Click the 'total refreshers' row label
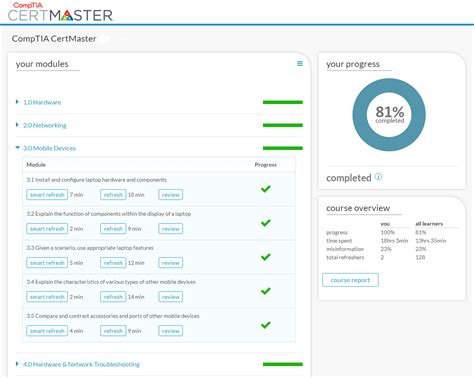 click(x=345, y=257)
